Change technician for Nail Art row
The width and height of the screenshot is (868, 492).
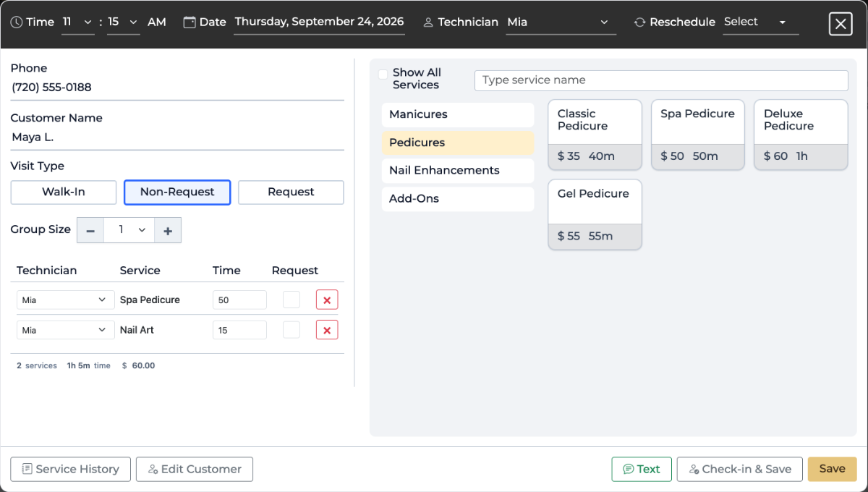tap(65, 330)
